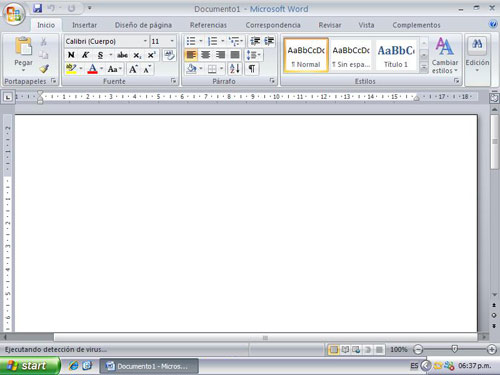Expand the Fuente dialog launcher
The height and width of the screenshot is (375, 500).
[x=173, y=81]
